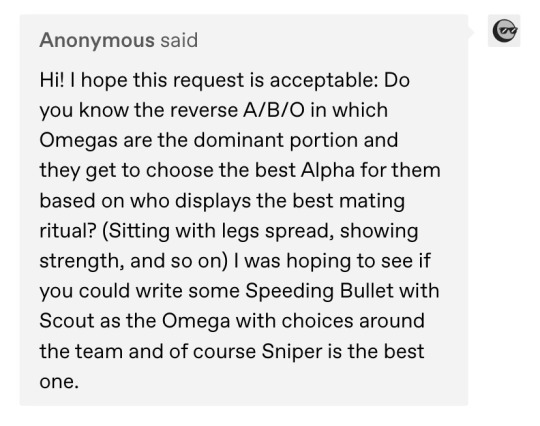Click the speech bubble pointer near the avatar
The width and height of the screenshot is (540, 426).
[471, 32]
